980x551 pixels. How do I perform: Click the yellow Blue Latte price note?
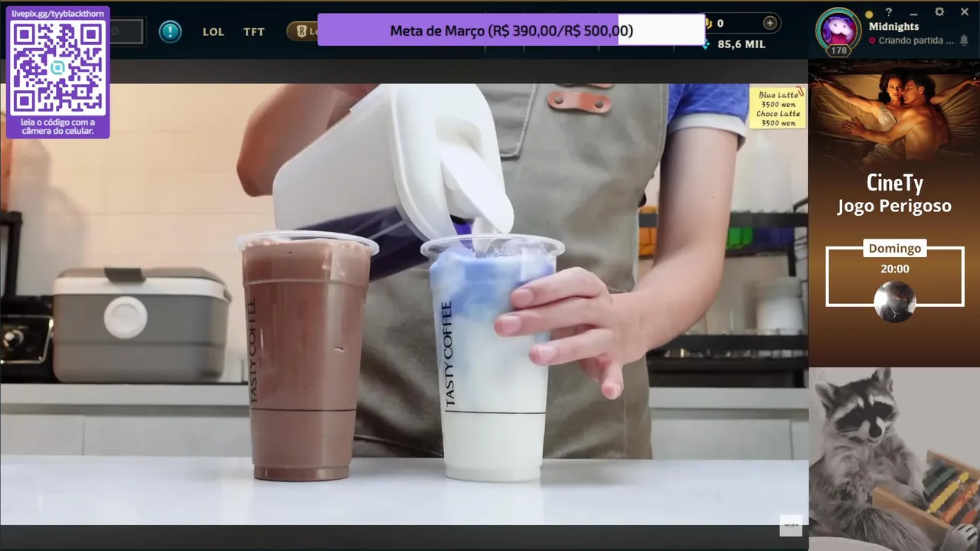click(778, 108)
